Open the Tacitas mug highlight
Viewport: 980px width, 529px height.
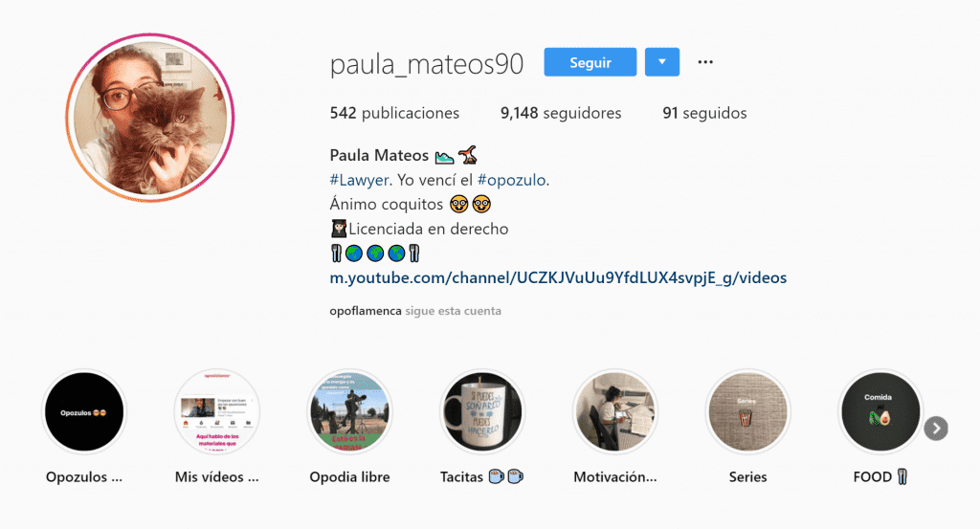tap(482, 411)
